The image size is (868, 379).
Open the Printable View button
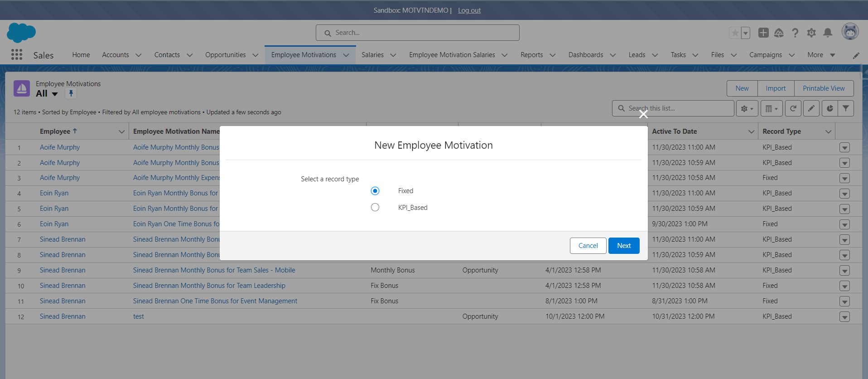(824, 88)
